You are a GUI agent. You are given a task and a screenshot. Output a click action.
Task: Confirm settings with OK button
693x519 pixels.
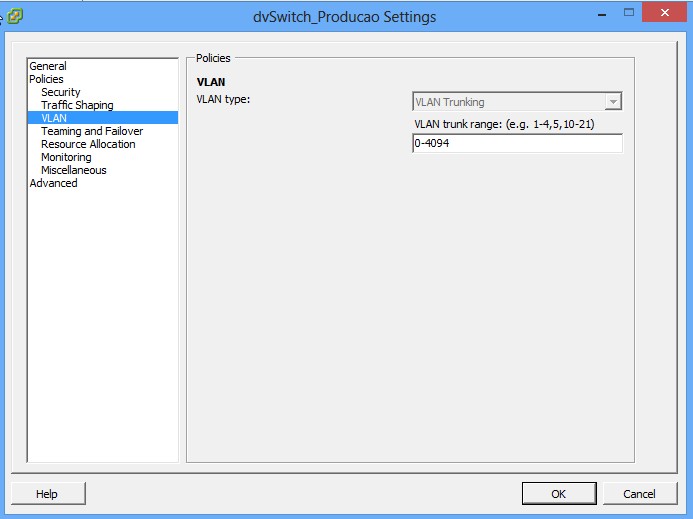(x=558, y=494)
